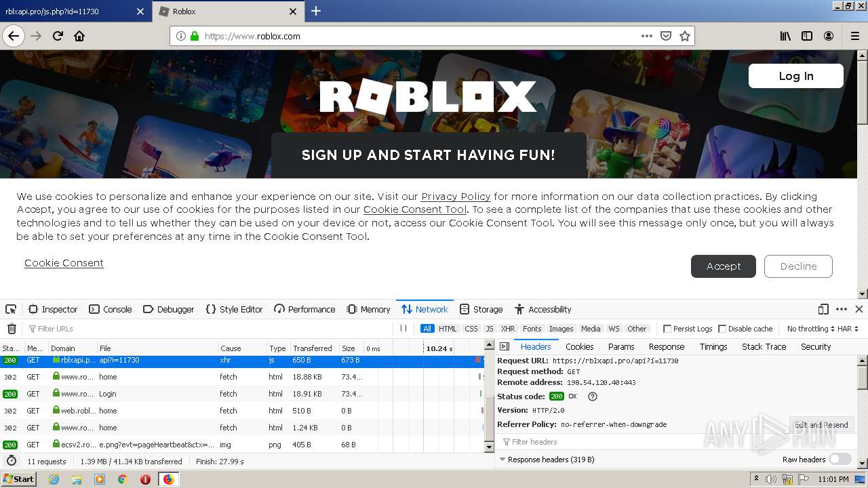This screenshot has height=488, width=868.
Task: Filter requests by XHR
Action: tap(508, 329)
